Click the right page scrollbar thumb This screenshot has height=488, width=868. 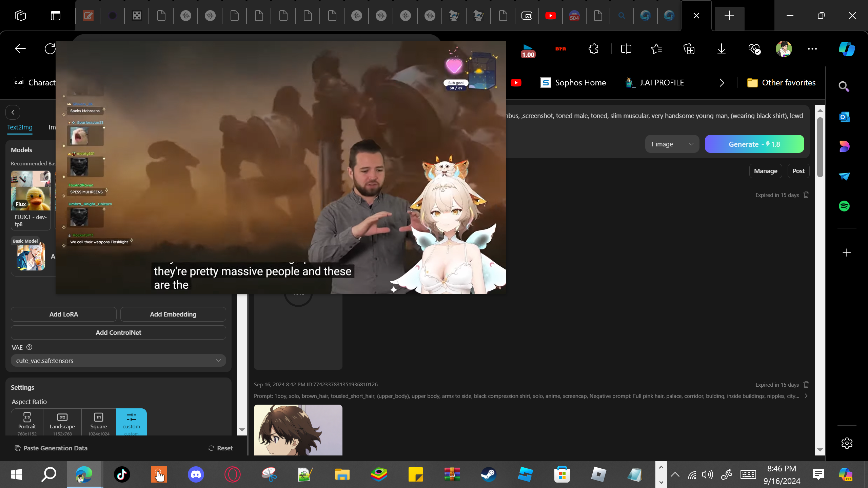click(820, 147)
